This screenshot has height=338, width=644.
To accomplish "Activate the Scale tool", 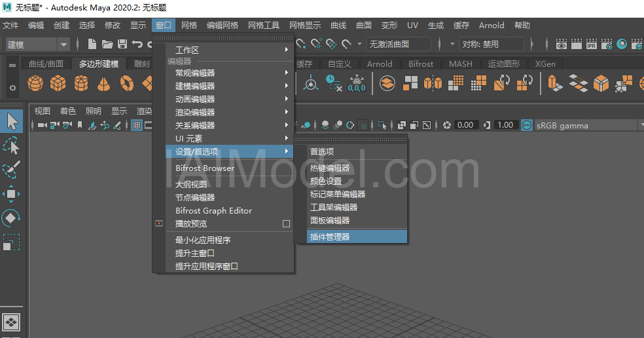I will (11, 242).
